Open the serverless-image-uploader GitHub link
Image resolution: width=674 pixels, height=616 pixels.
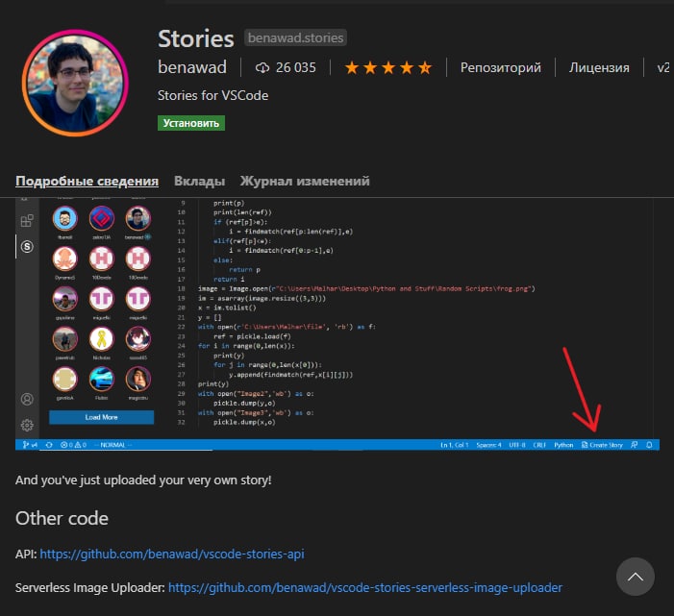(365, 587)
